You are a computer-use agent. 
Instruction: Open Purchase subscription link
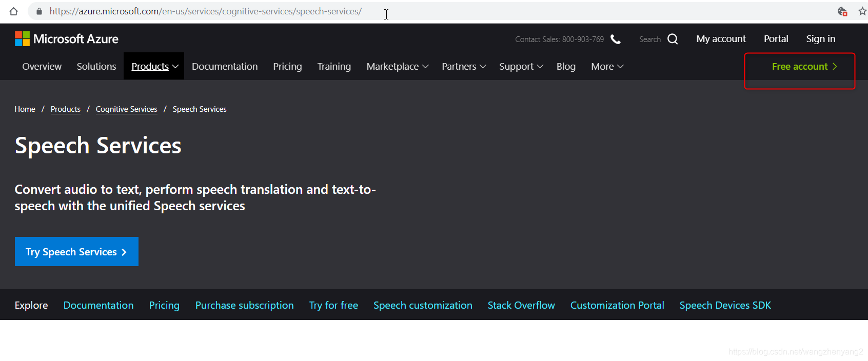tap(245, 305)
